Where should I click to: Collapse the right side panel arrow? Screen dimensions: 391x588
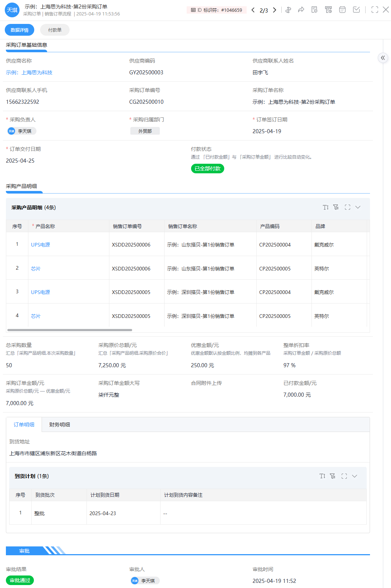tap(383, 58)
